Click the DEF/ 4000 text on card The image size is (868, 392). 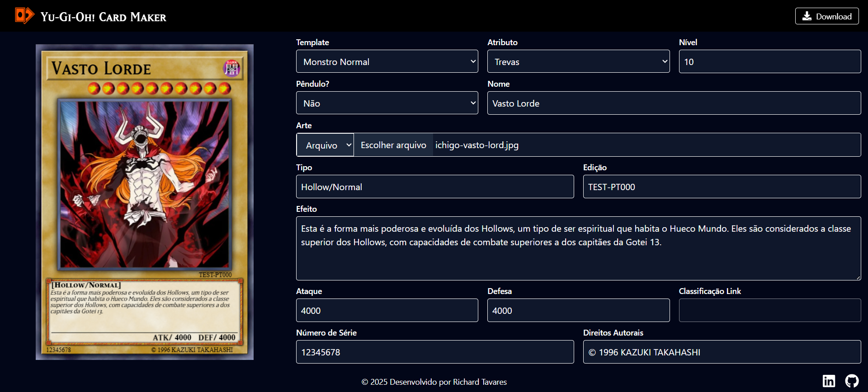(217, 337)
